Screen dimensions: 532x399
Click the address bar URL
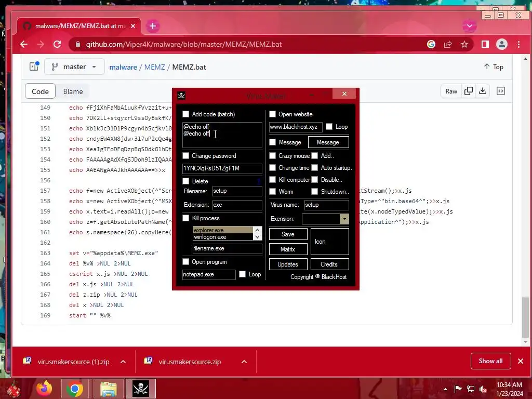pos(183,45)
